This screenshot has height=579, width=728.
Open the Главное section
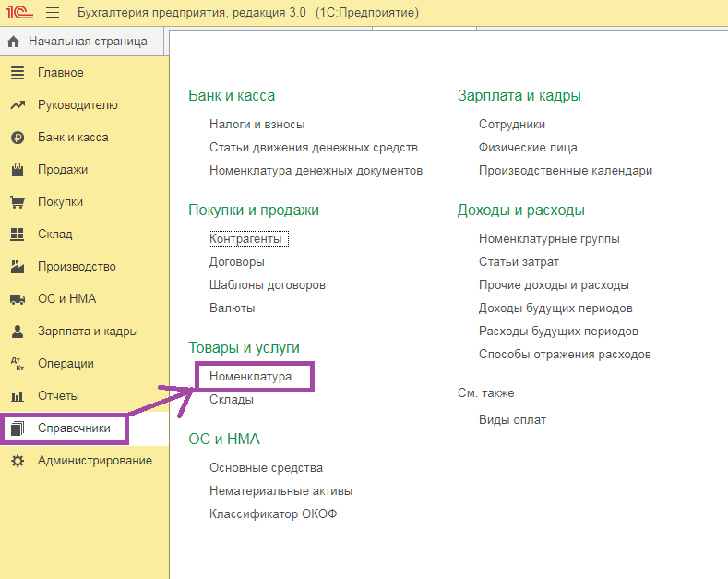pos(61,73)
